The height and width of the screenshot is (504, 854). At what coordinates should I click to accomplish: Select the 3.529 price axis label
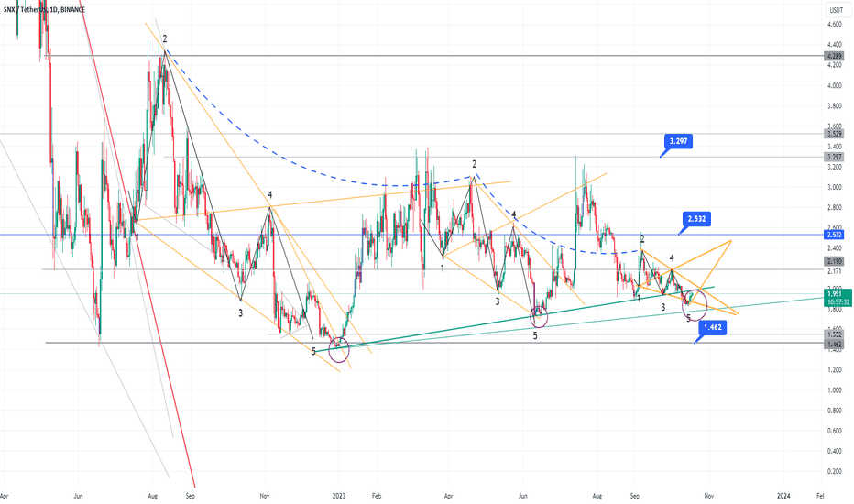pyautogui.click(x=834, y=134)
